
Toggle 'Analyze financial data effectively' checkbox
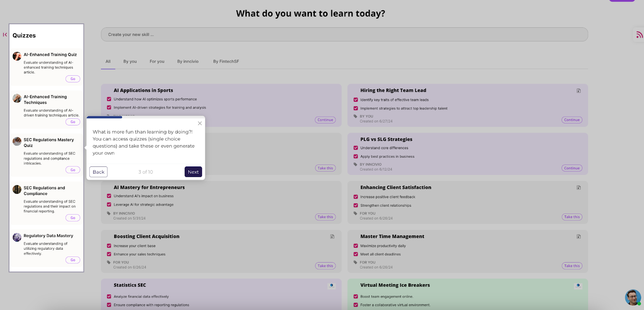[109, 296]
